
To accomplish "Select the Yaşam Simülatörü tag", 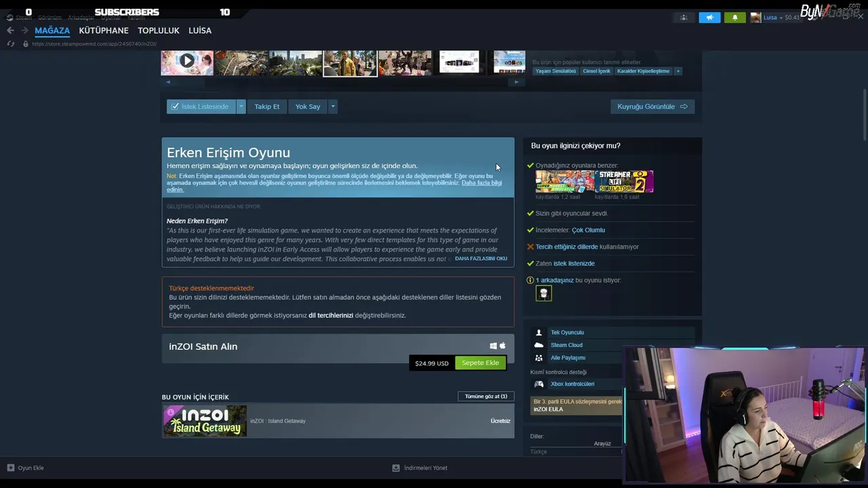I will (555, 71).
